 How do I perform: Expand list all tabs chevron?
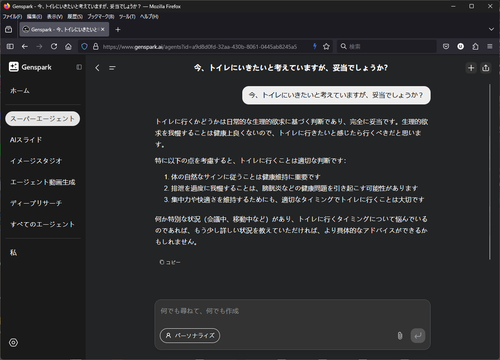pos(491,30)
